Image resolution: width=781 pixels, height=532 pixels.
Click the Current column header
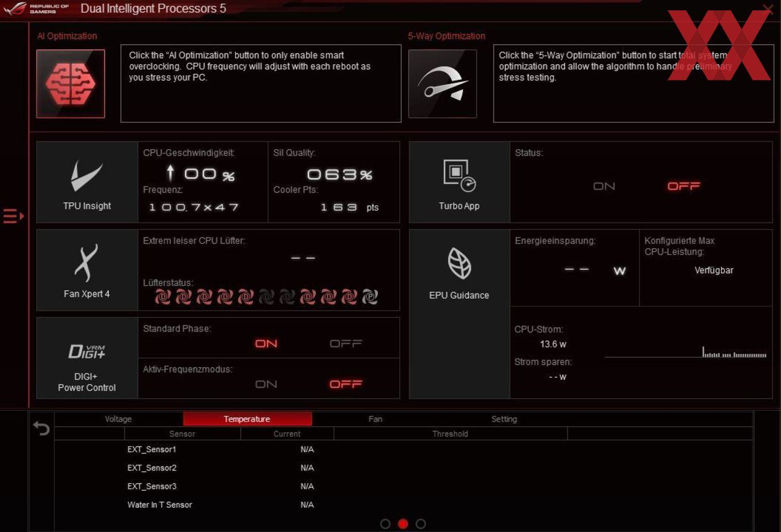[287, 434]
